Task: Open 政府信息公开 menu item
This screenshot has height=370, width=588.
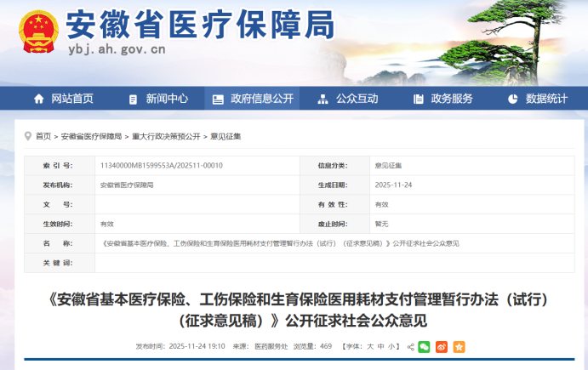Action: pyautogui.click(x=262, y=99)
